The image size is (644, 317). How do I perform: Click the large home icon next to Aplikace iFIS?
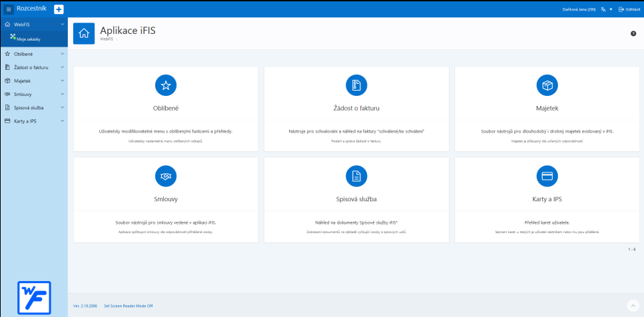tap(84, 33)
